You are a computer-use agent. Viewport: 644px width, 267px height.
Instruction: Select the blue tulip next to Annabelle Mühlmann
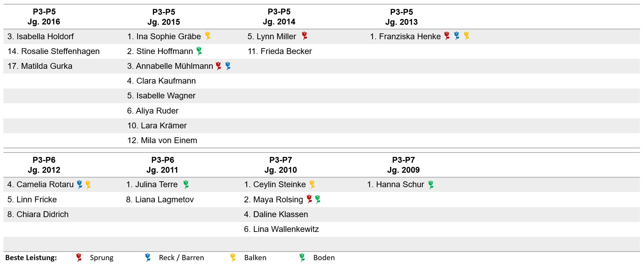point(228,66)
